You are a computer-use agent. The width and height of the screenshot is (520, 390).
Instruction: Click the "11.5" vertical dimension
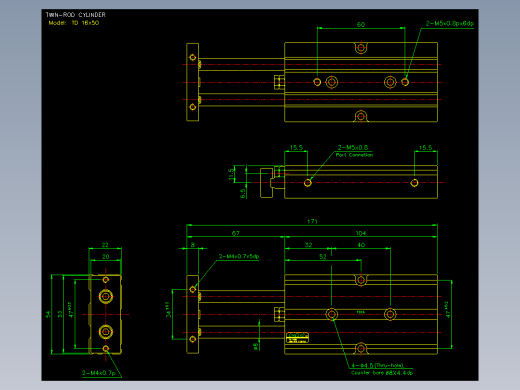pos(231,174)
